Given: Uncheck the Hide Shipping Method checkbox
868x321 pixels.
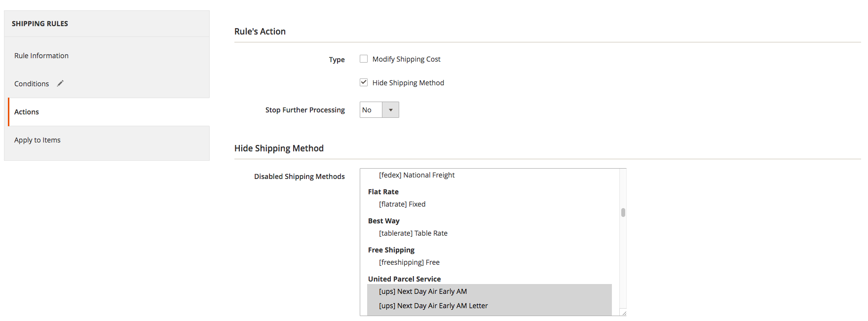Looking at the screenshot, I should click(x=364, y=82).
